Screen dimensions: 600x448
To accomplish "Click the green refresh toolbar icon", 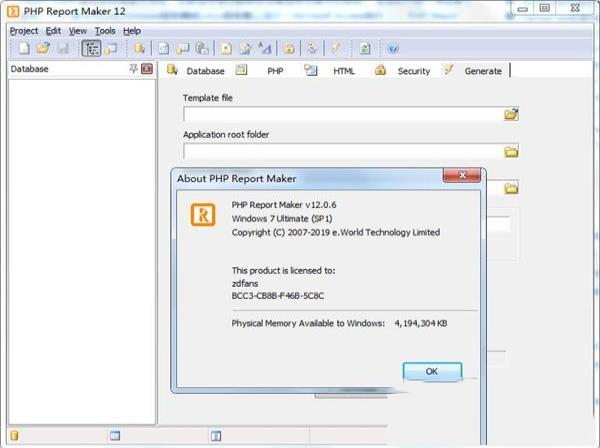I will pos(365,49).
